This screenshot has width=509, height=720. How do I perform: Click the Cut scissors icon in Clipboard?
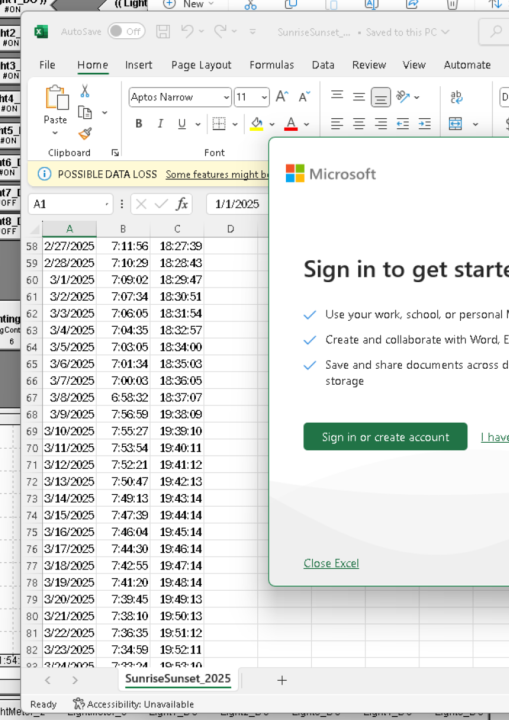[x=85, y=91]
